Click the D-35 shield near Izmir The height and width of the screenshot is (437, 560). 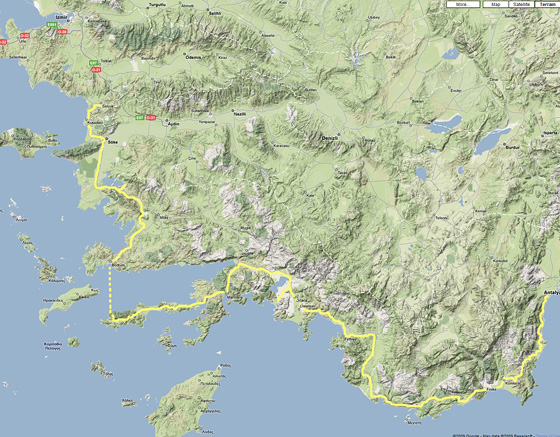pos(62,32)
